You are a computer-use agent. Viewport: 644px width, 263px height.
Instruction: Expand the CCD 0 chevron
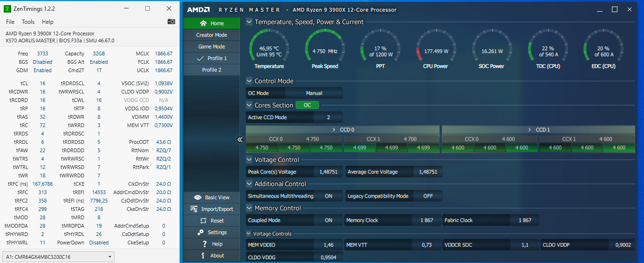[333, 130]
